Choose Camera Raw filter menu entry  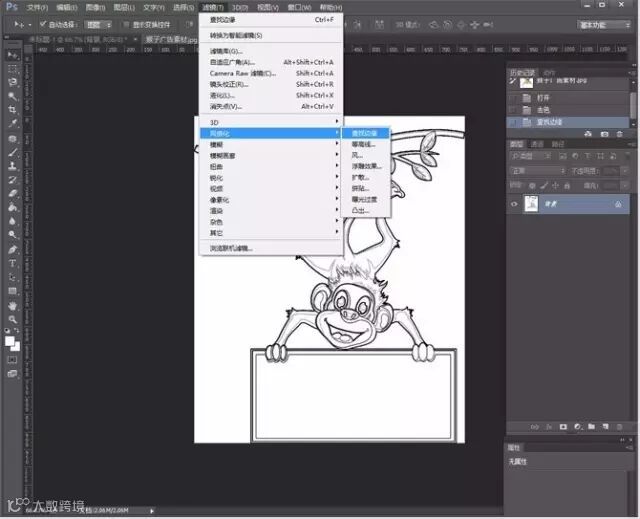[271, 73]
